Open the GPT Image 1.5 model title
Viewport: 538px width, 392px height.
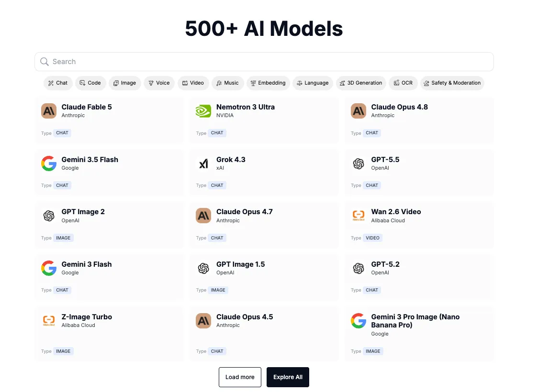click(x=241, y=264)
